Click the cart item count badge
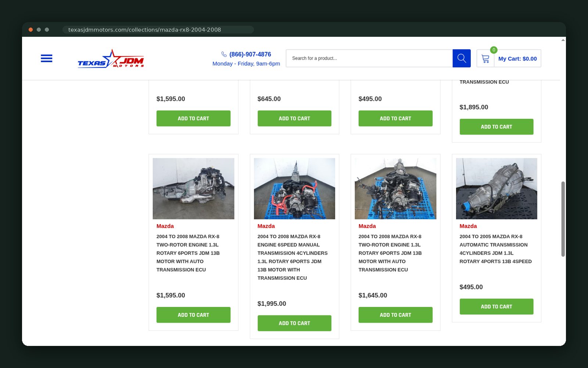Viewport: 588px width, 368px height. (494, 50)
